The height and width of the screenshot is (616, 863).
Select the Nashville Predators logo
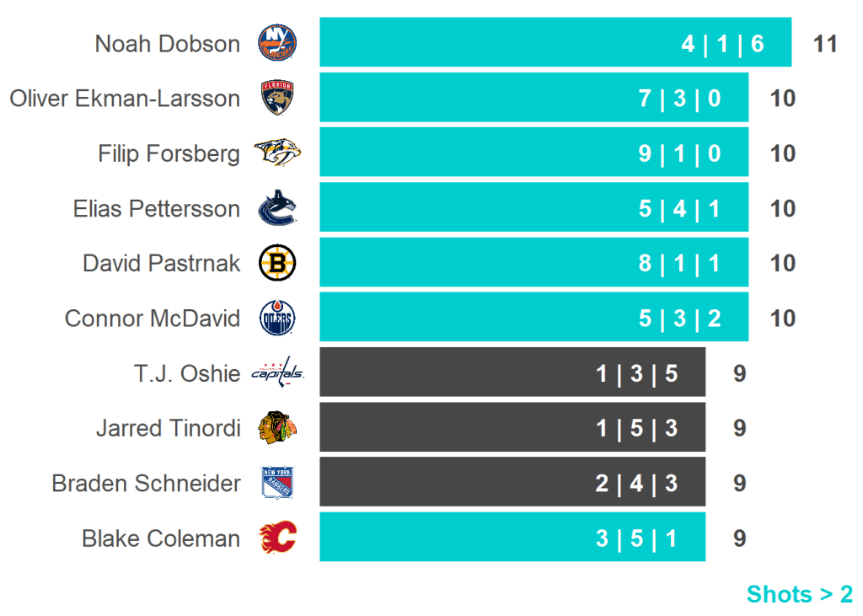click(277, 153)
